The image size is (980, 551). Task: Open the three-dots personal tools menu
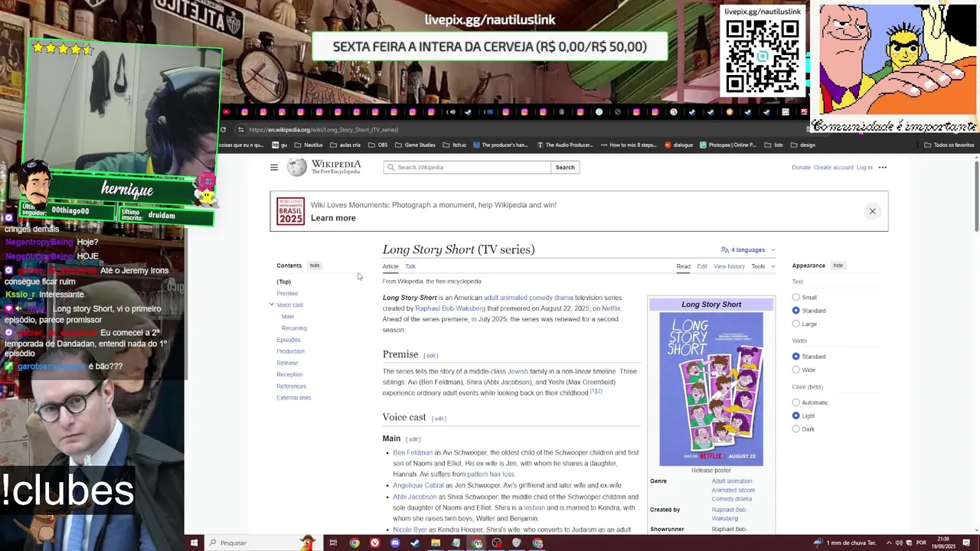pyautogui.click(x=882, y=167)
